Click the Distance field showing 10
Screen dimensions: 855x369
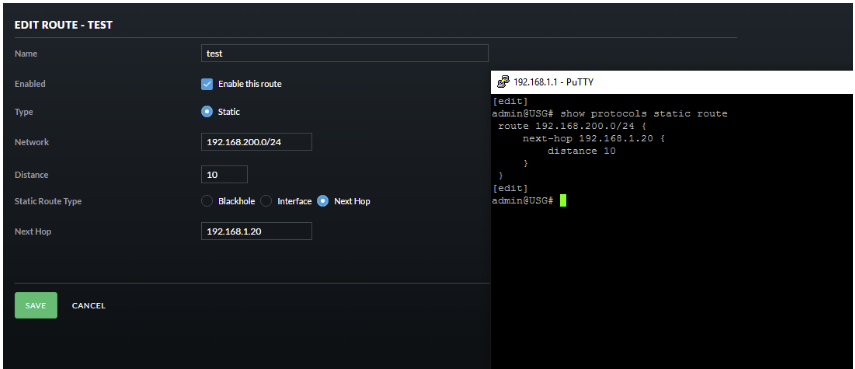point(224,174)
